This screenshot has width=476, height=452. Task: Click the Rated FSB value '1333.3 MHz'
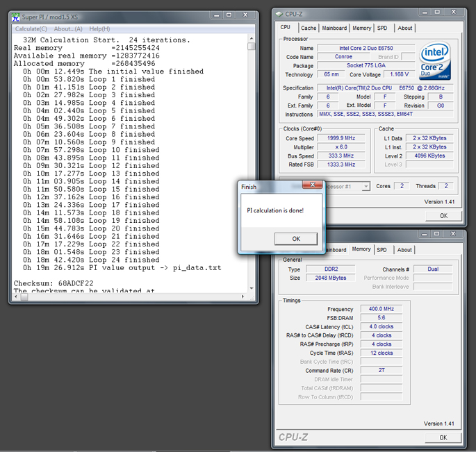(x=341, y=165)
